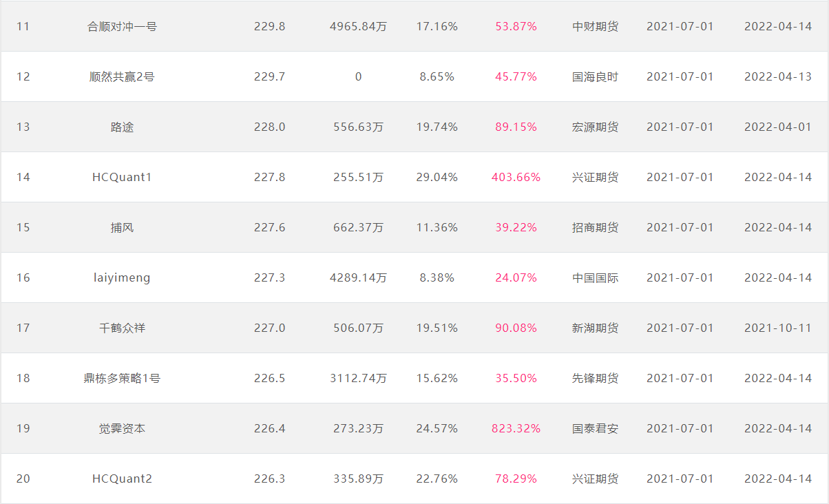Select the 229.8 score in row 11
This screenshot has height=504, width=829.
click(x=269, y=26)
